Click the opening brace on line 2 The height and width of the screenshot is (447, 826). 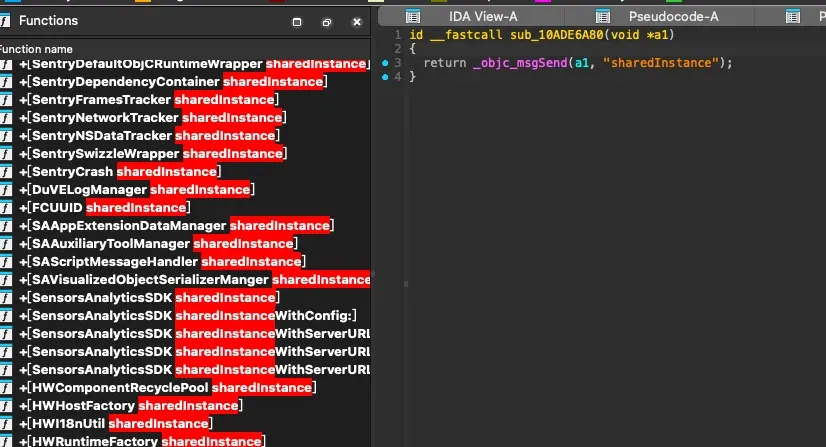pos(412,49)
